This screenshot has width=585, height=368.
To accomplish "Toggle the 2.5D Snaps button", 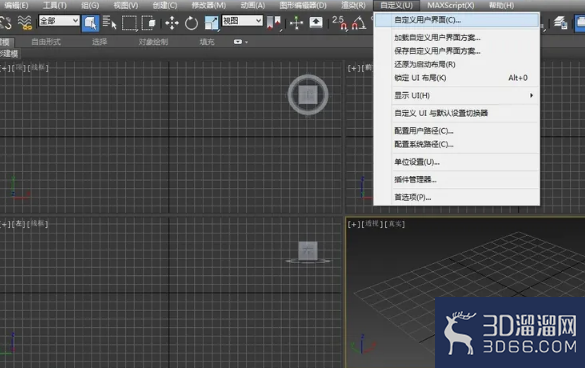I will (x=340, y=23).
